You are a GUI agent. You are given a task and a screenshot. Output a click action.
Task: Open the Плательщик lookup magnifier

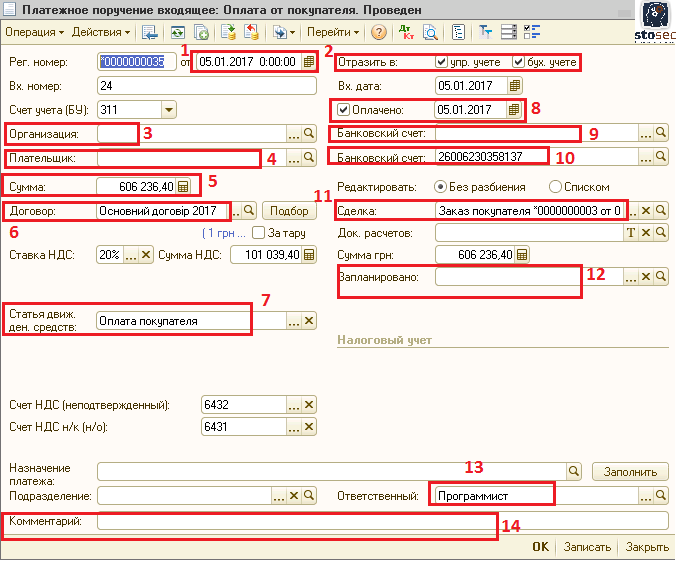[x=309, y=158]
